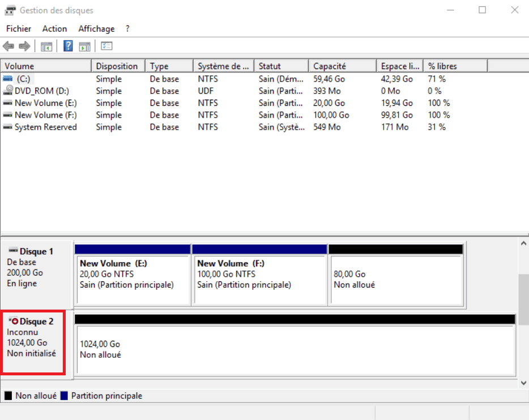This screenshot has width=529, height=420.
Task: Open the Action menu
Action: click(54, 29)
